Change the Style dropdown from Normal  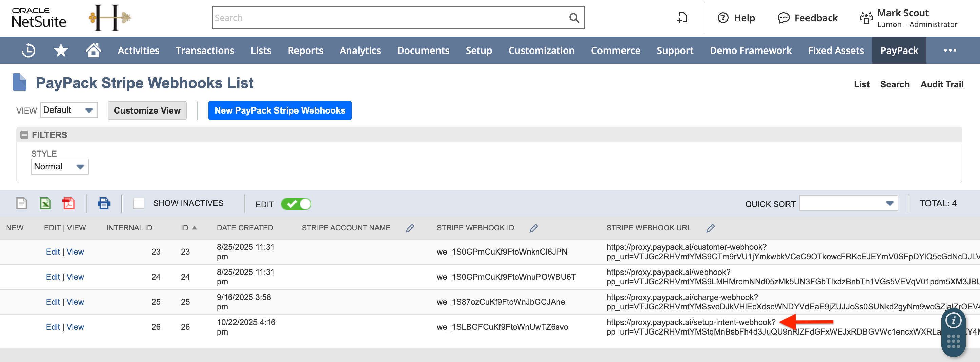[x=59, y=166]
